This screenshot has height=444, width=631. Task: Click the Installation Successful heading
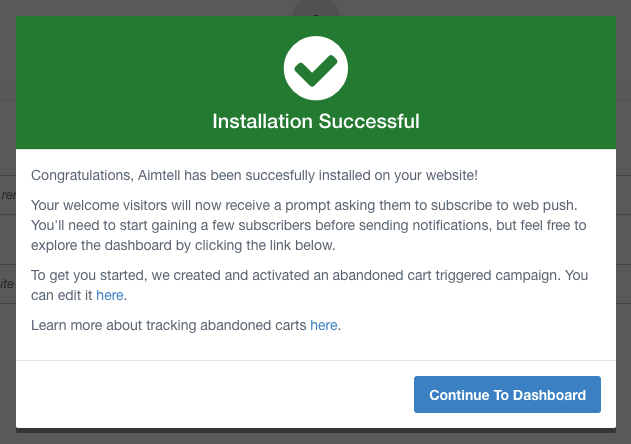click(x=315, y=121)
